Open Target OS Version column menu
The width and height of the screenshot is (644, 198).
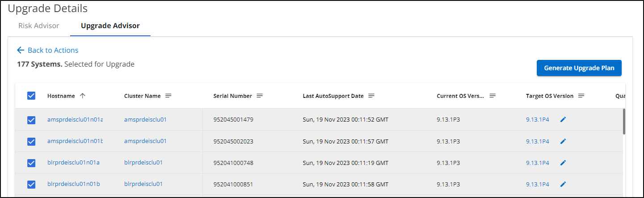pyautogui.click(x=581, y=96)
